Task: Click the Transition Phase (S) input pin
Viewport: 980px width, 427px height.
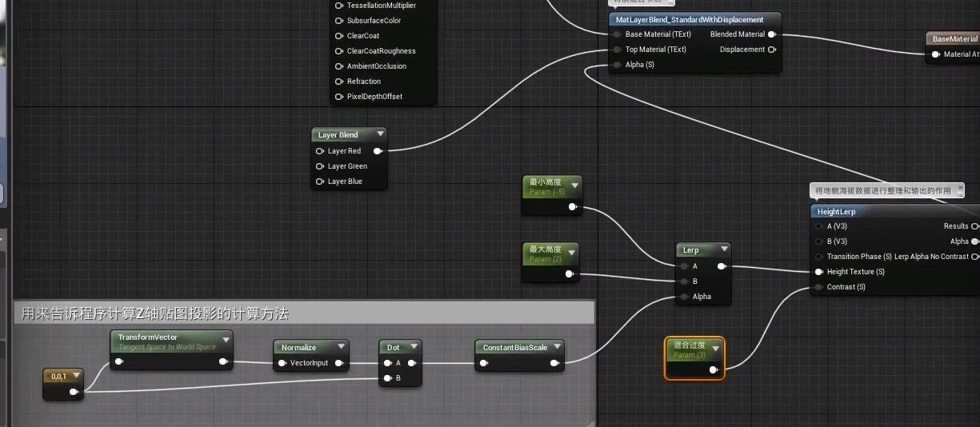Action: pos(818,257)
